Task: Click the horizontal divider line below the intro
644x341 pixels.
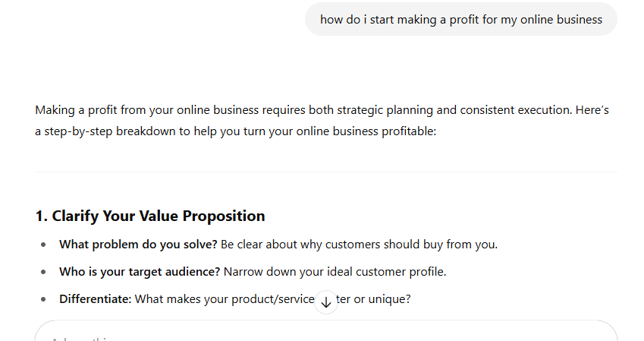Action: point(326,172)
